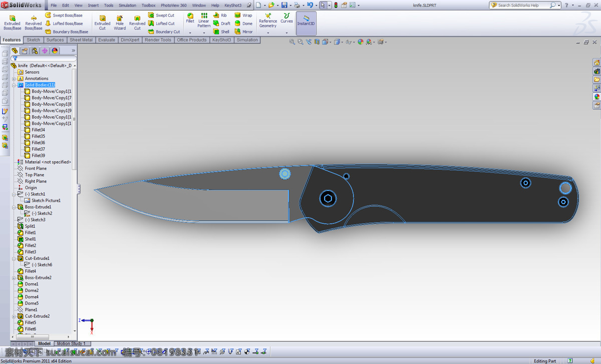
Task: Open the Design Library task pane
Action: (x=597, y=71)
